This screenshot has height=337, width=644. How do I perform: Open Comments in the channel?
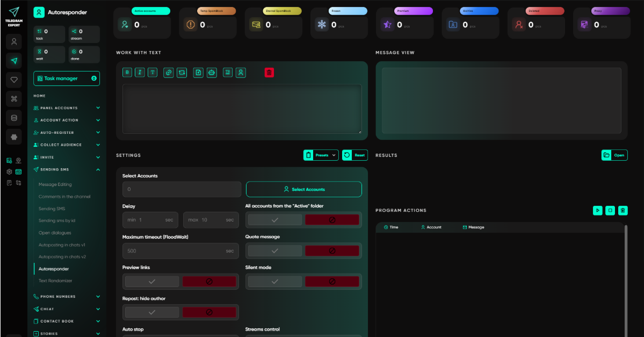[64, 196]
